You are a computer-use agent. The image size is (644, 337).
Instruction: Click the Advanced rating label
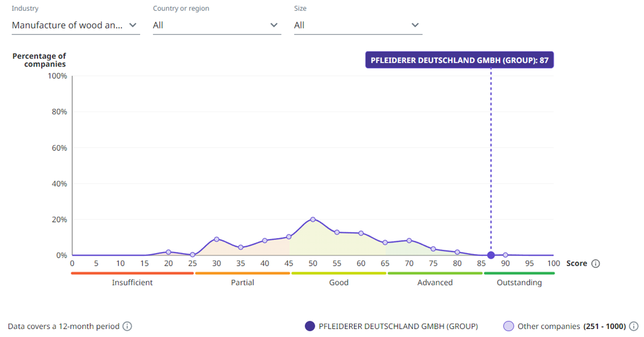point(435,283)
